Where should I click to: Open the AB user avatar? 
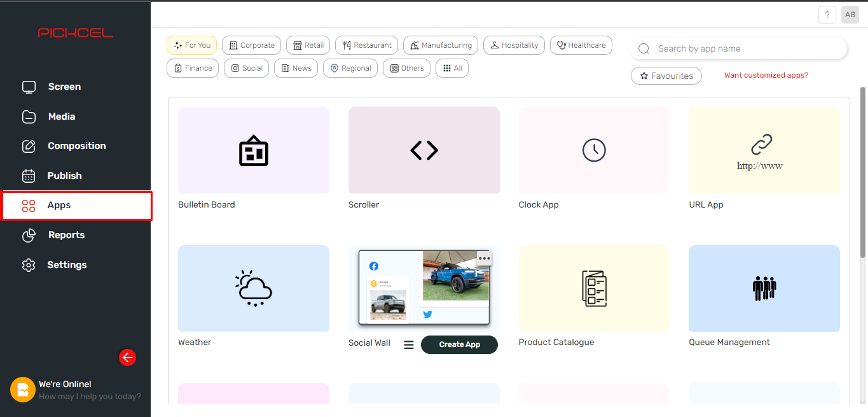click(850, 15)
